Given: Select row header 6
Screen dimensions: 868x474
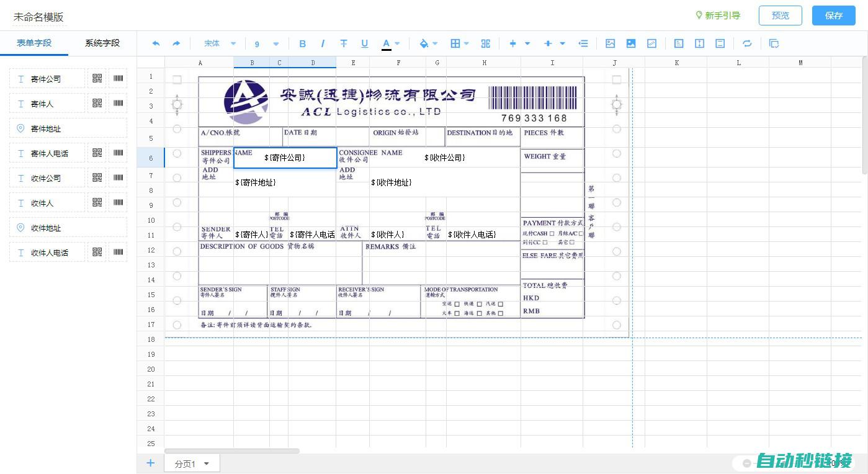Looking at the screenshot, I should coord(151,158).
